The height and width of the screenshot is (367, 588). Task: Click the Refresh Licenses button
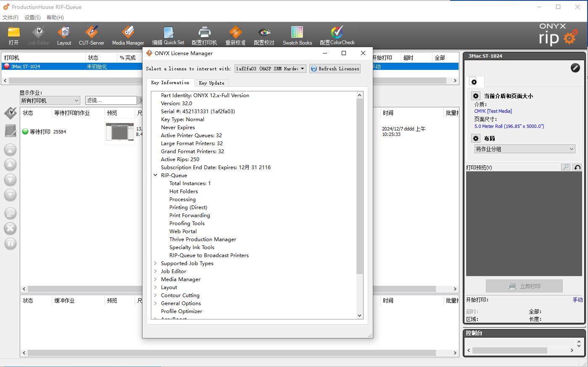coord(335,69)
